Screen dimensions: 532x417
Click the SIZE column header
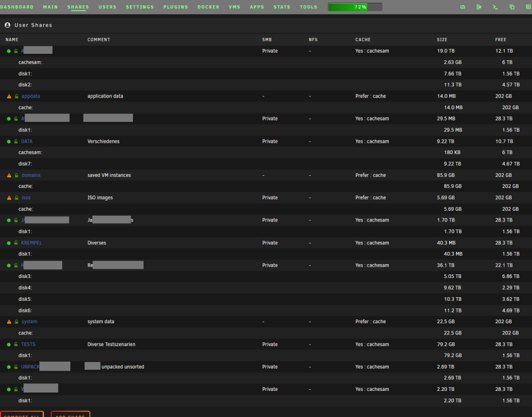click(x=442, y=40)
